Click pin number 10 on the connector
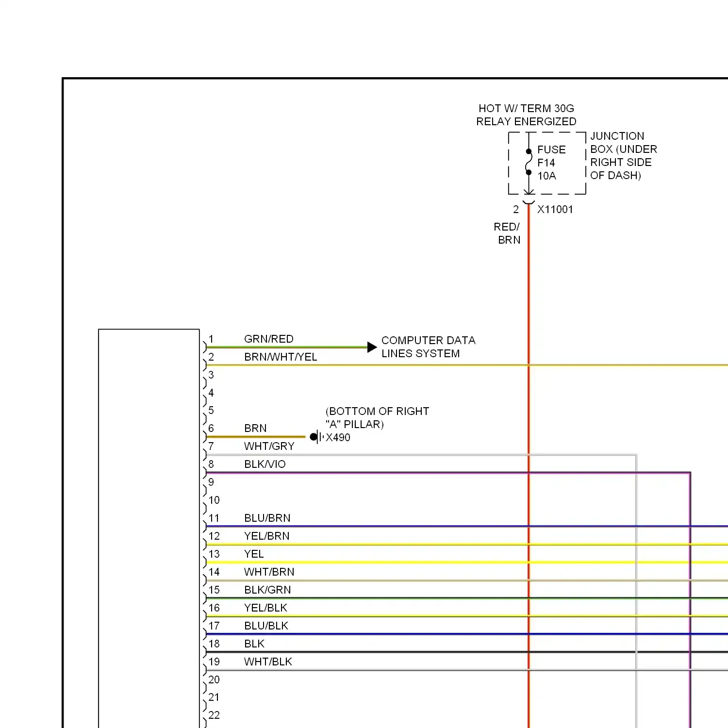Screen dimensions: 728x728 pyautogui.click(x=214, y=500)
